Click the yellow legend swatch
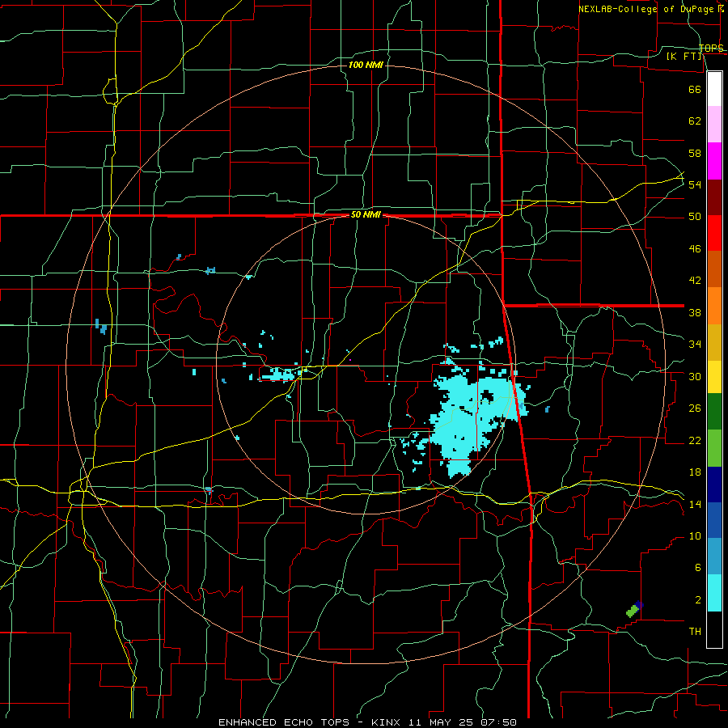728x728 pixels. (714, 377)
